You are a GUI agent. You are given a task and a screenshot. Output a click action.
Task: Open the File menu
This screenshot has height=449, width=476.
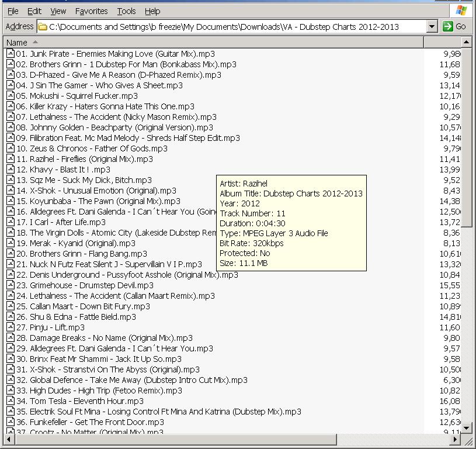click(x=13, y=11)
